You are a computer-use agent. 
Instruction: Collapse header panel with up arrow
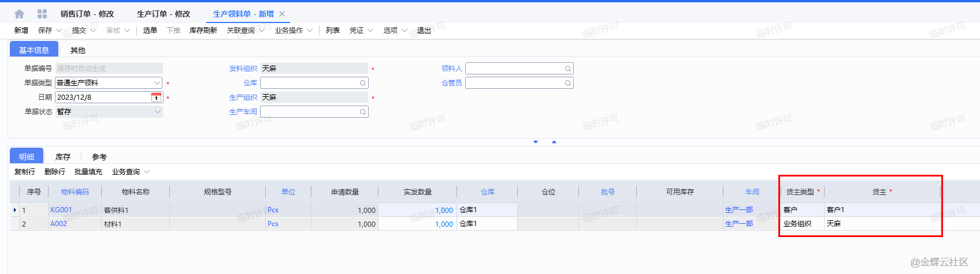coord(554,142)
